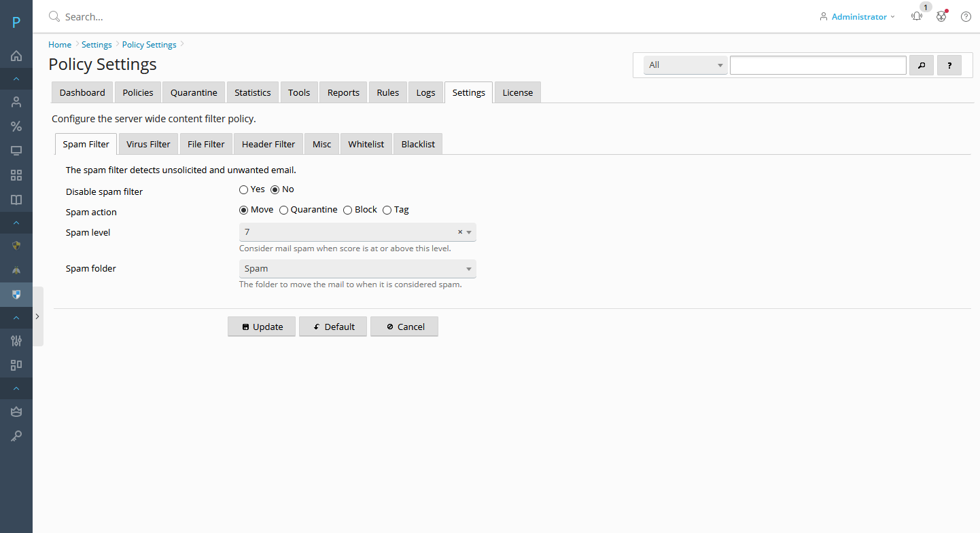Click the Home icon in the sidebar

(16, 56)
